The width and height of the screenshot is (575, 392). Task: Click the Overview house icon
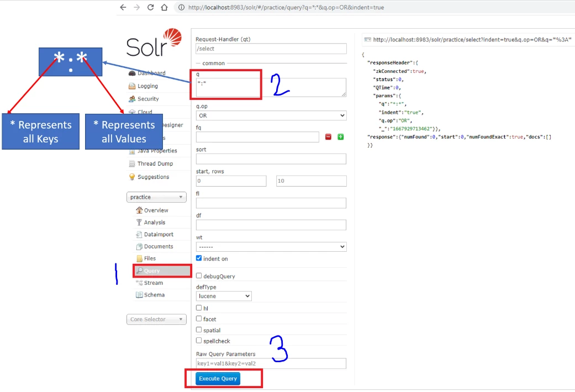139,210
